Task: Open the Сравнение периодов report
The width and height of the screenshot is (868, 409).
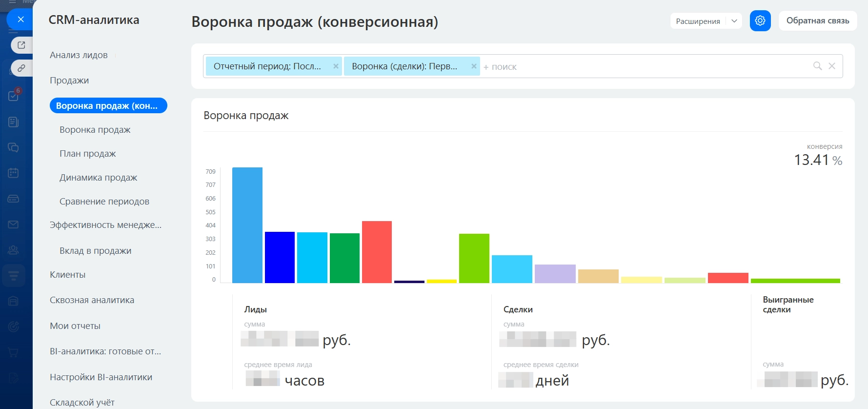Action: [104, 202]
